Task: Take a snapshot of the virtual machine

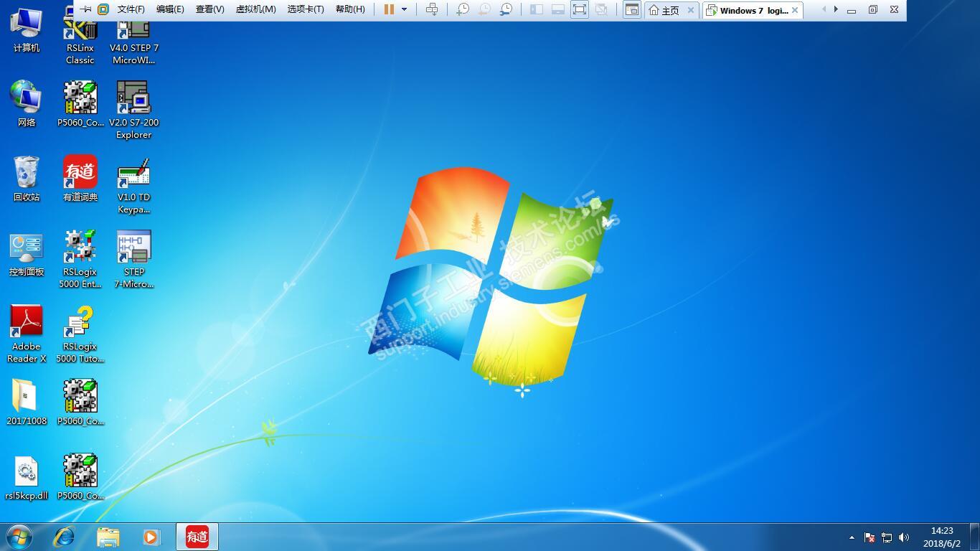Action: [x=463, y=9]
